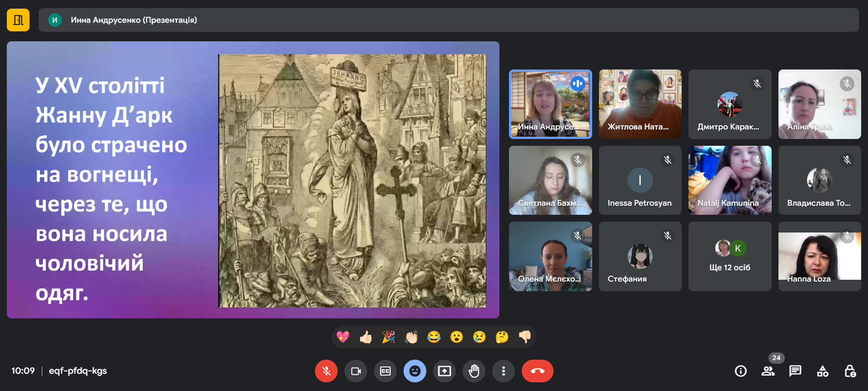Show the participants list panel
The height and width of the screenshot is (391, 868).
point(768,371)
